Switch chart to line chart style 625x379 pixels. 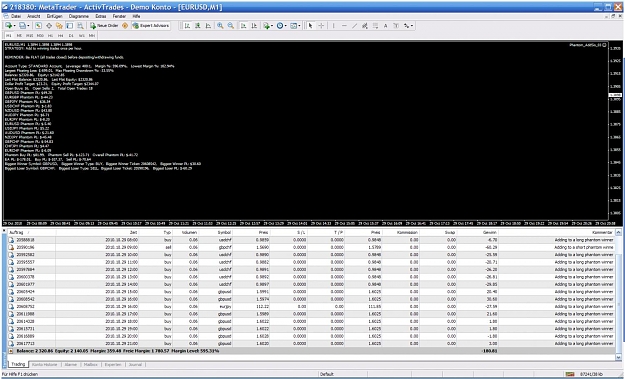pyautogui.click(x=208, y=26)
